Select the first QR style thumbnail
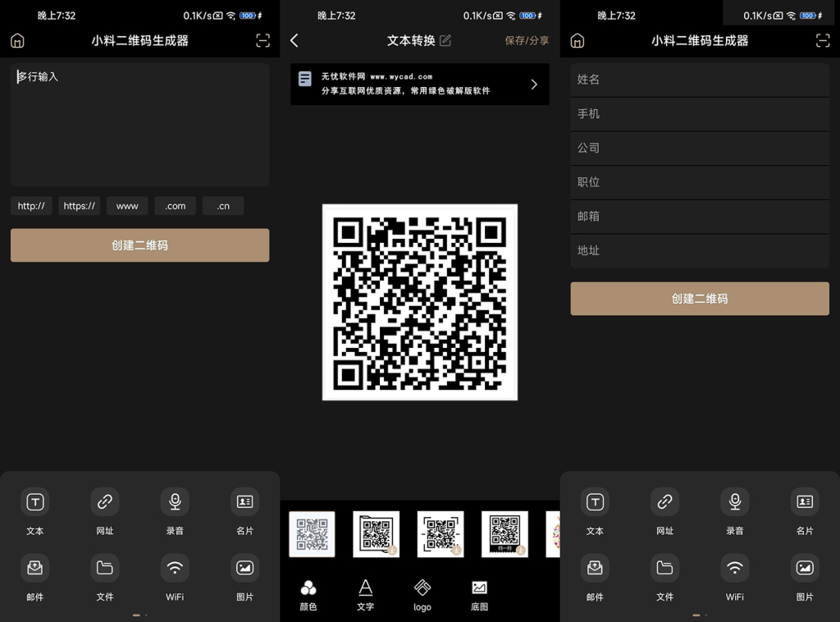This screenshot has height=622, width=840. (x=312, y=533)
